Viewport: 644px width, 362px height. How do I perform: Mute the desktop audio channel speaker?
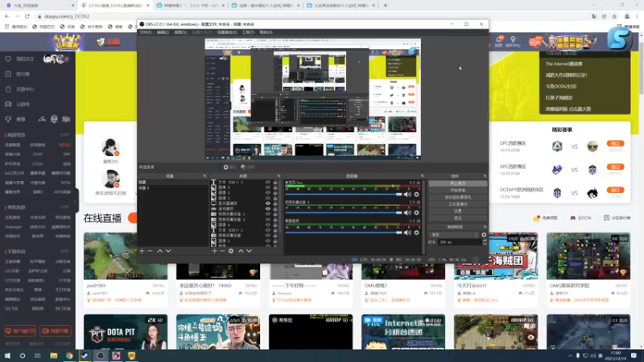407,232
